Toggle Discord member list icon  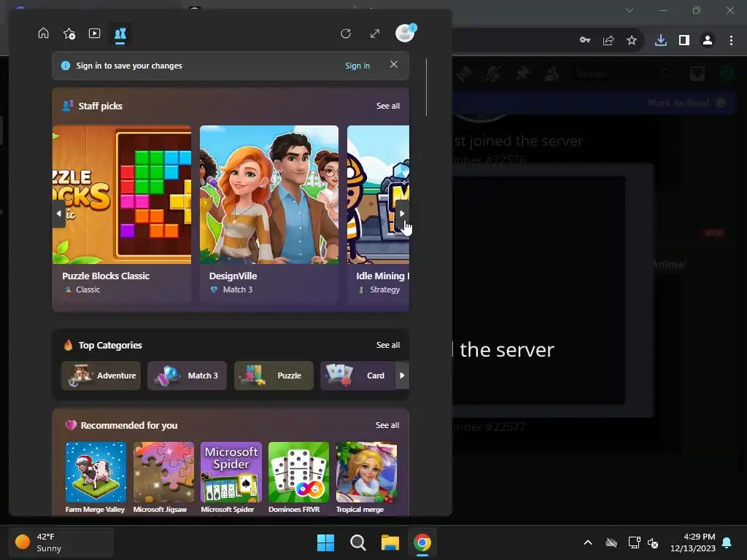click(551, 74)
